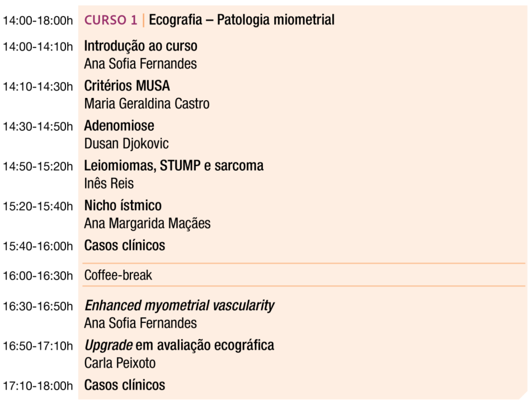Click speaker name Dusan Djokovic

click(126, 144)
